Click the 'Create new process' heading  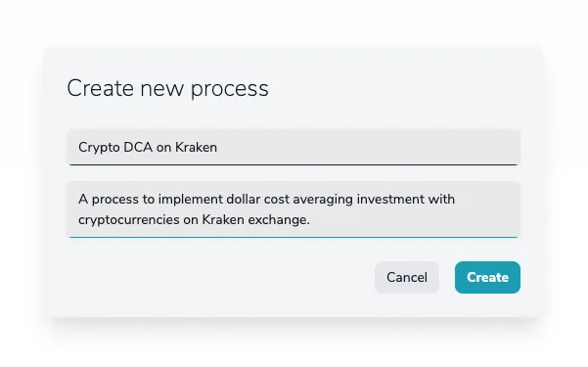point(167,88)
